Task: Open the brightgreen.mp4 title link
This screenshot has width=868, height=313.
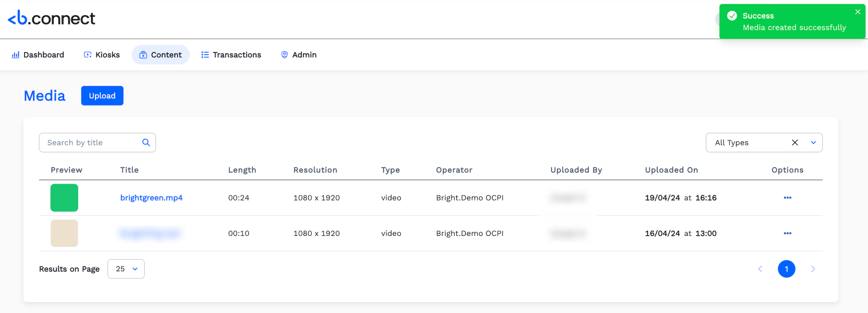Action: click(151, 198)
